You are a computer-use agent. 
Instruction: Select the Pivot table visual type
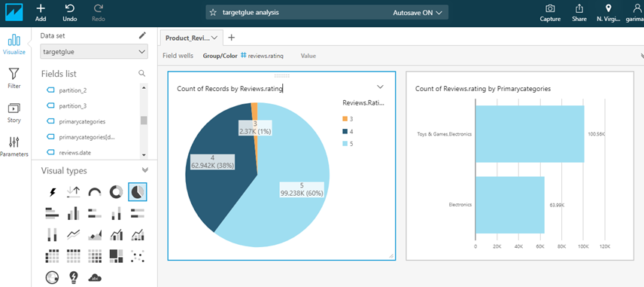pos(52,256)
